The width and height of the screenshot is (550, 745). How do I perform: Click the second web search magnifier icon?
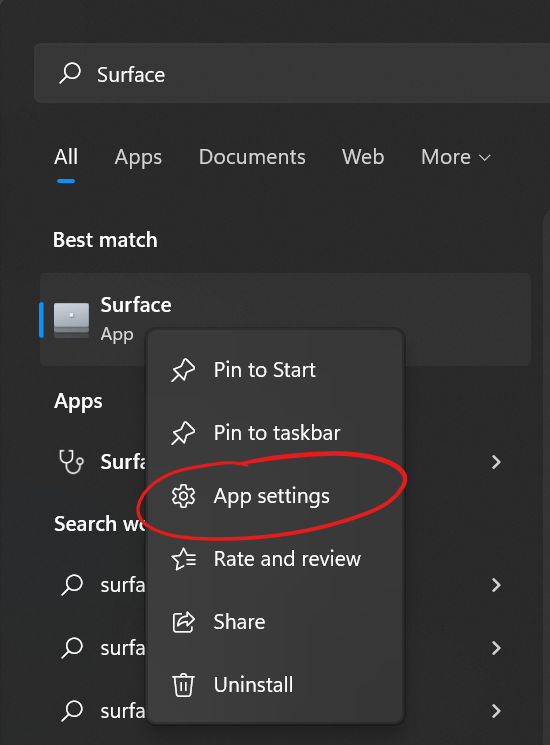tap(72, 648)
